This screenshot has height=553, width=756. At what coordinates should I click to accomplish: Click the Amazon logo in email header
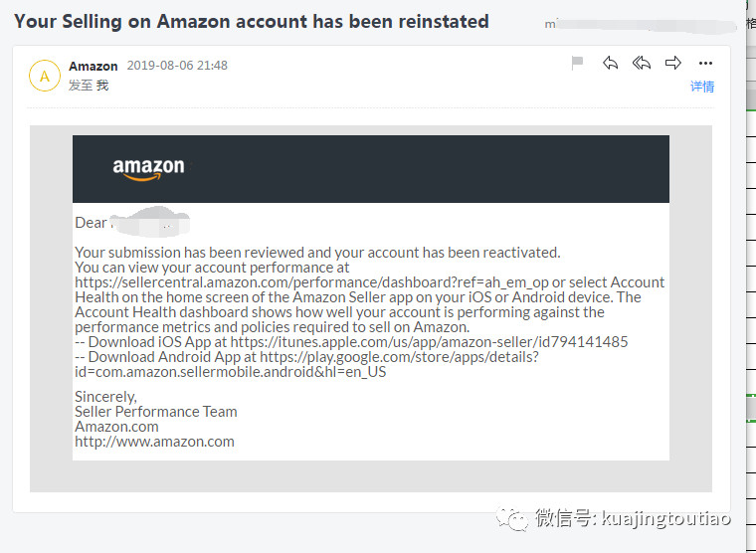[x=148, y=169]
